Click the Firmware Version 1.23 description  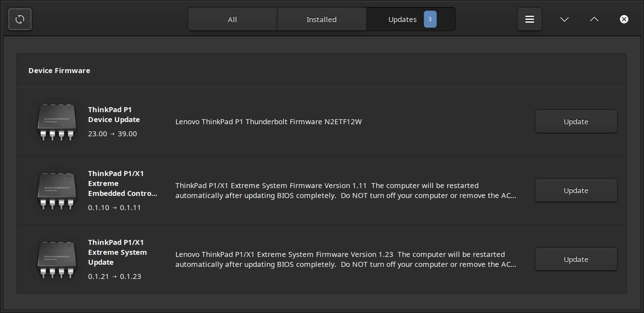point(346,259)
